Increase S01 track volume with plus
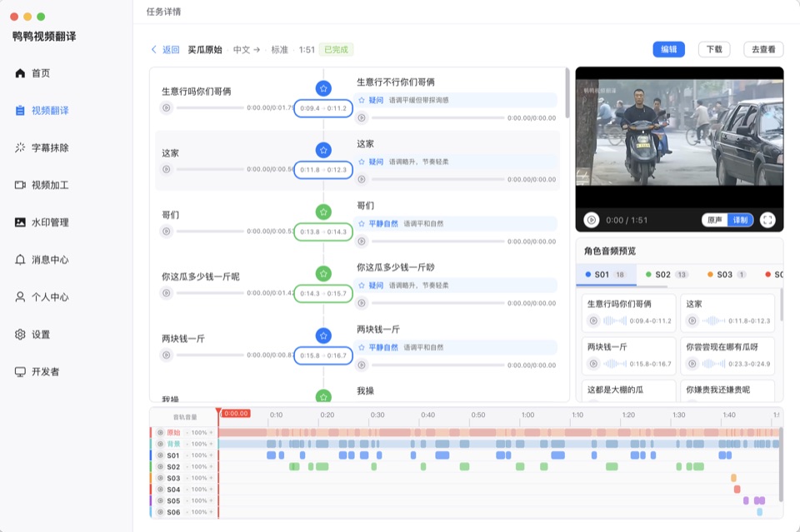Screen dimensions: 800x532 pos(211,455)
